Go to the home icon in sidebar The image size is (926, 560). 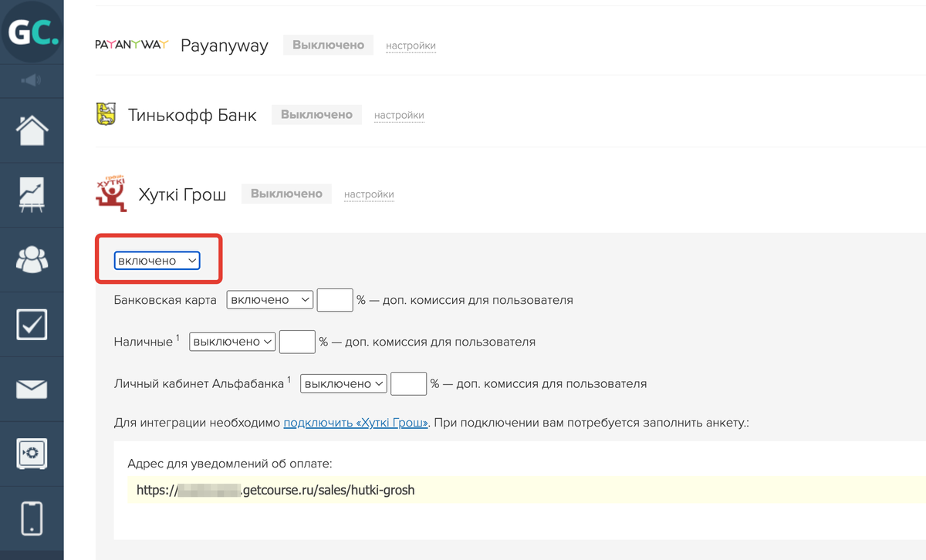[x=32, y=130]
